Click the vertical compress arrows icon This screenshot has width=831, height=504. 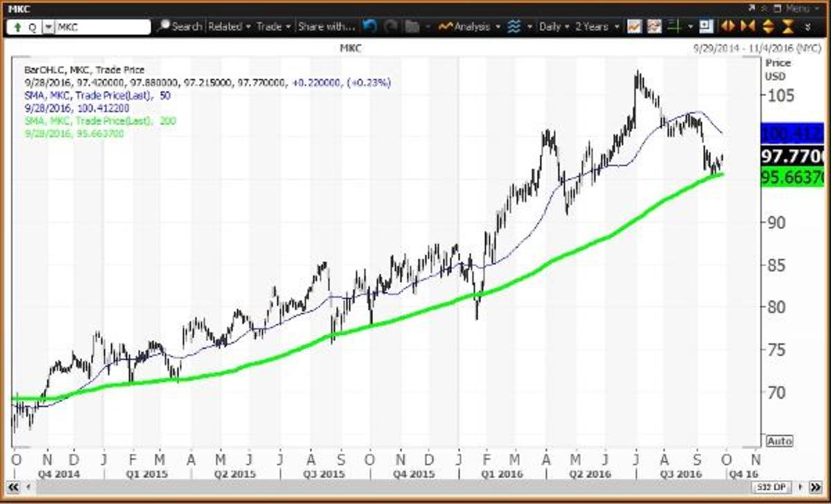click(788, 27)
